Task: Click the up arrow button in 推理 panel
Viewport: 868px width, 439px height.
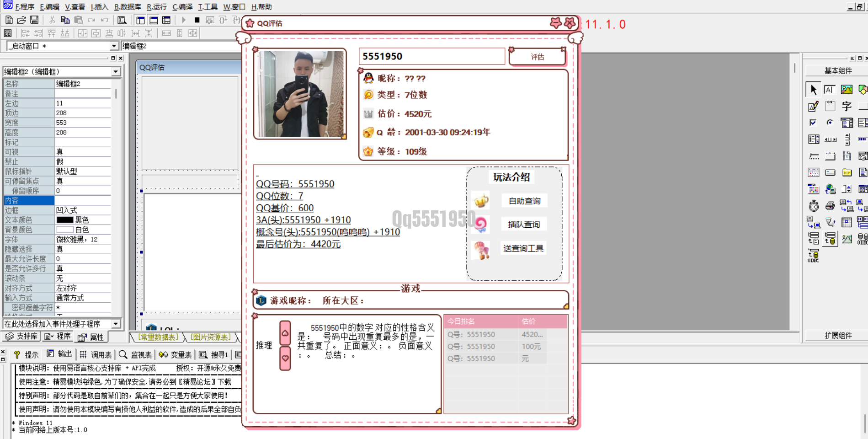Action: click(x=285, y=333)
